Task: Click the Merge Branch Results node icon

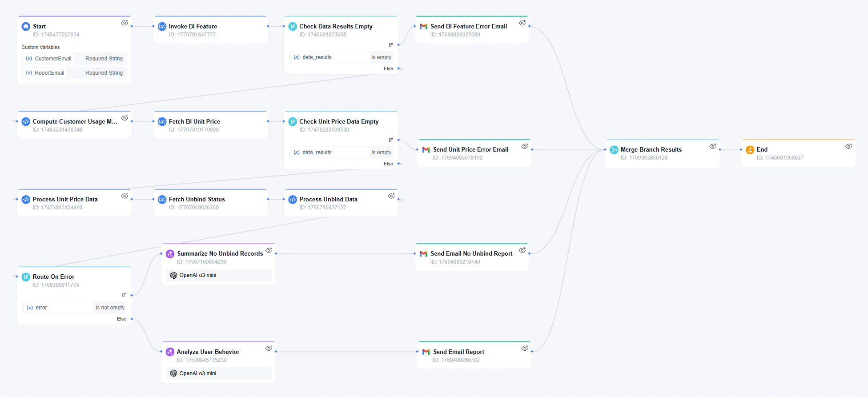Action: click(614, 150)
